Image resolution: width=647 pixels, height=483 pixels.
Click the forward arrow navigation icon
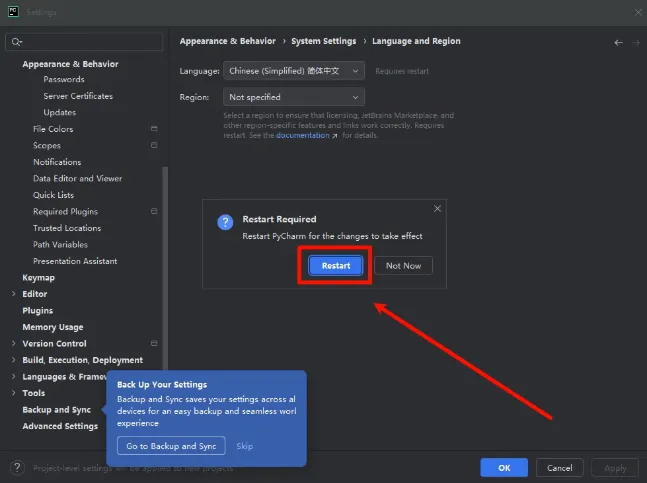coord(636,42)
